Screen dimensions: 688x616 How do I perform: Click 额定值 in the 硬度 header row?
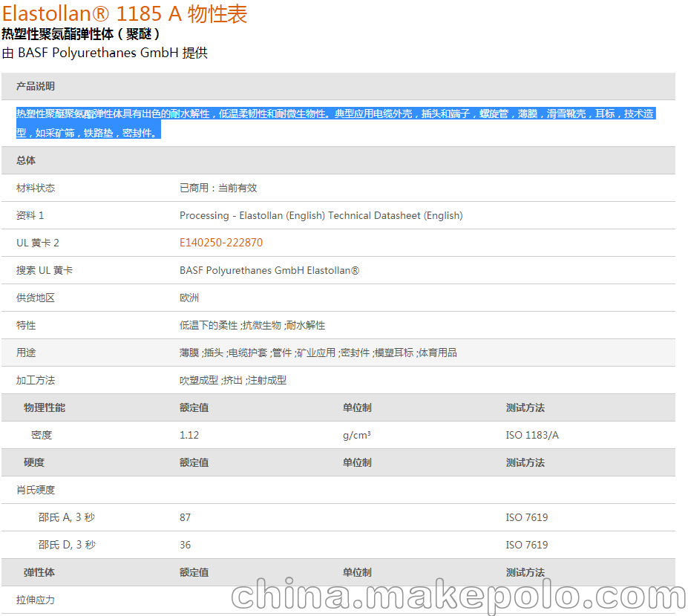pyautogui.click(x=194, y=462)
